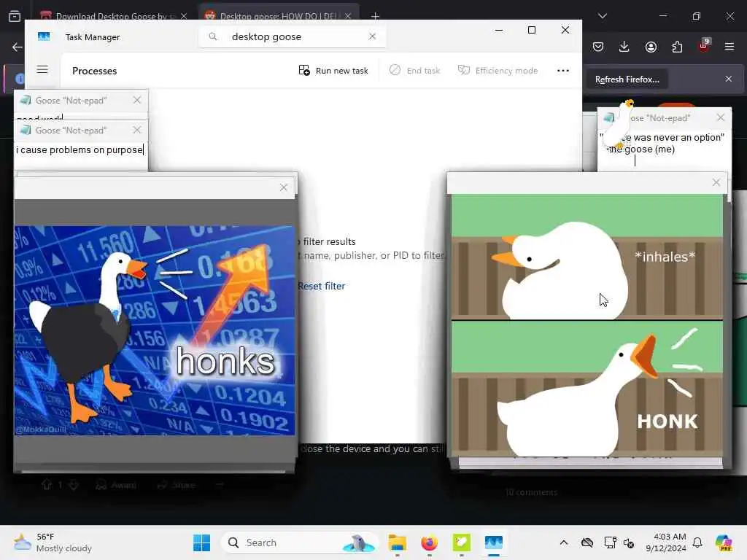Close the 'i cause problems on purpose' notepad
The width and height of the screenshot is (747, 560).
pyautogui.click(x=137, y=130)
